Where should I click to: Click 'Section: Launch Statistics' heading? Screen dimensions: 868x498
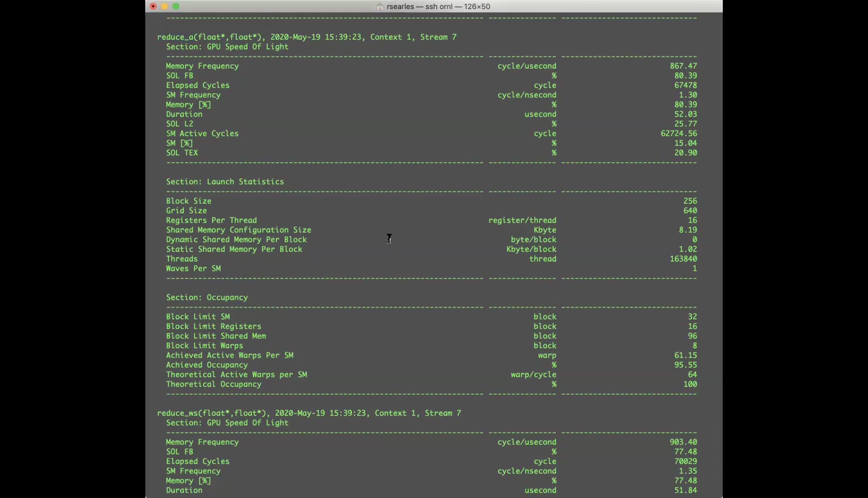click(225, 182)
